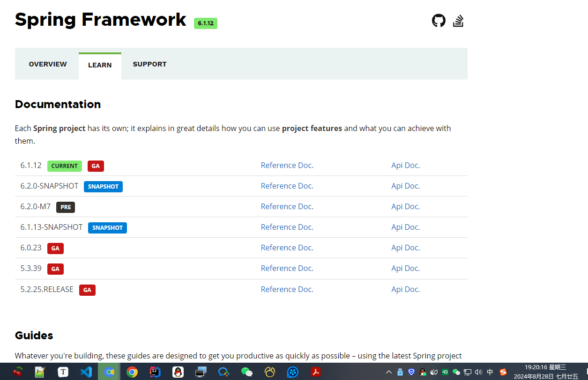The height and width of the screenshot is (380, 588).
Task: Click the GA badge beside 5.3.39
Action: (55, 269)
